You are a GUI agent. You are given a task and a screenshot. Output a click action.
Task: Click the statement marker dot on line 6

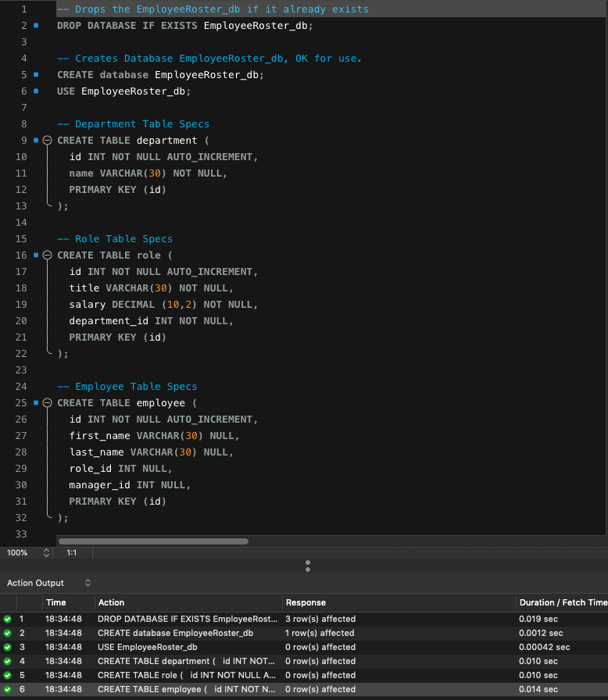(x=36, y=91)
